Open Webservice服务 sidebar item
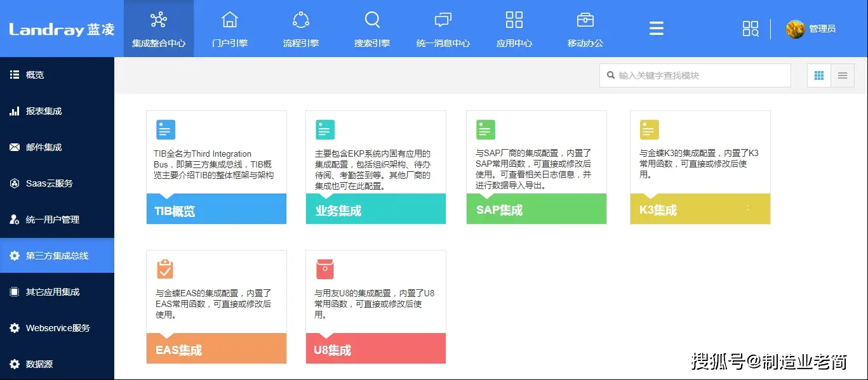The width and height of the screenshot is (868, 380). coord(57,328)
